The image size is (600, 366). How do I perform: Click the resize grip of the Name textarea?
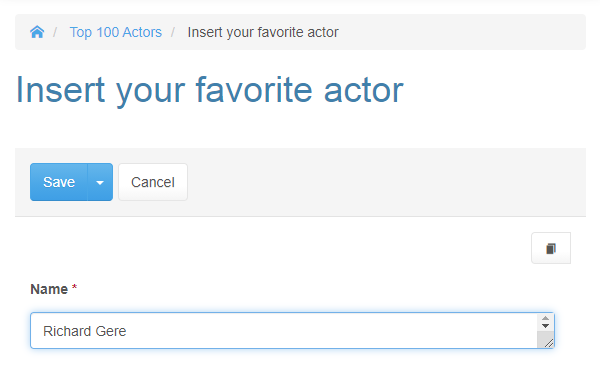coord(548,343)
